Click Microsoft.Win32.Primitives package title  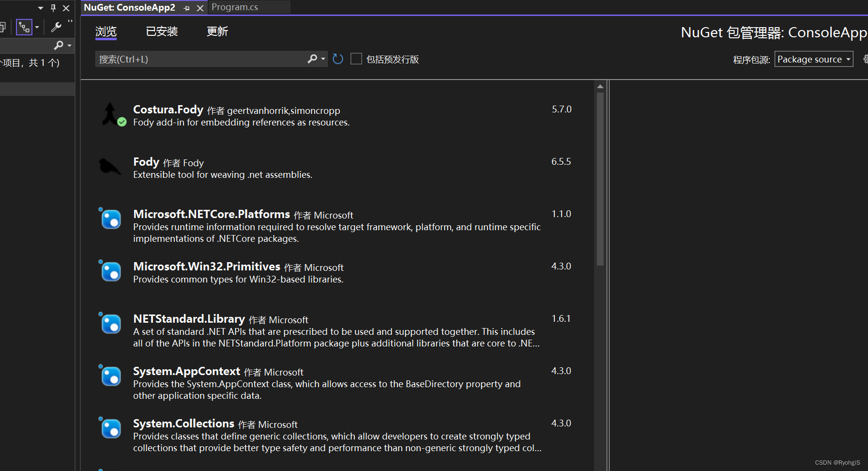tap(207, 267)
